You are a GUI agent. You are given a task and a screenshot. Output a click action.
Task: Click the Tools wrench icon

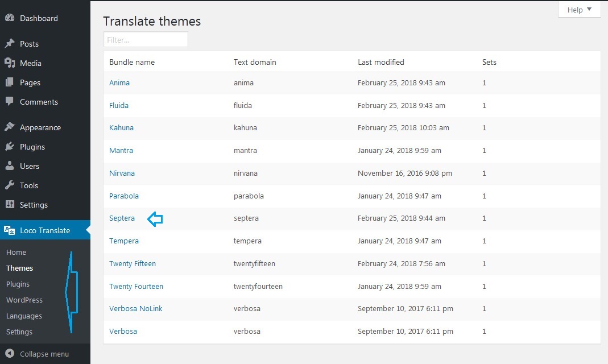coord(10,185)
